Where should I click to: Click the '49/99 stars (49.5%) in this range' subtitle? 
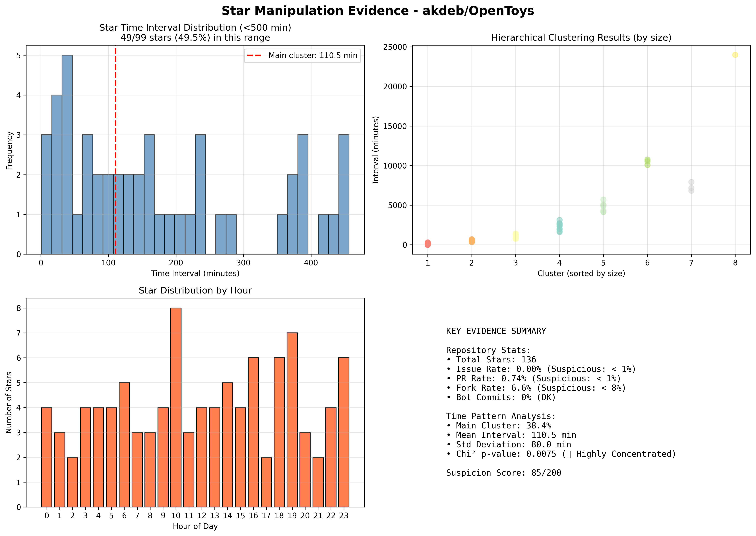195,38
